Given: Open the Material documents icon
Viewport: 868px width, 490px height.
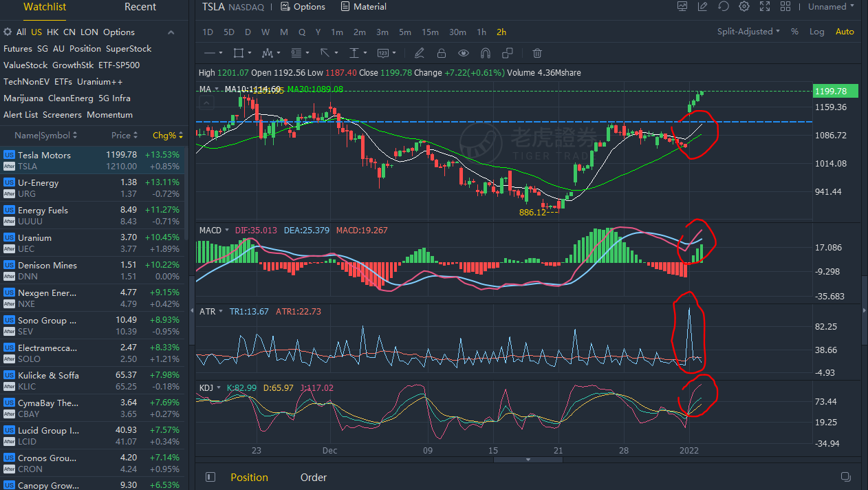Looking at the screenshot, I should click(x=345, y=7).
